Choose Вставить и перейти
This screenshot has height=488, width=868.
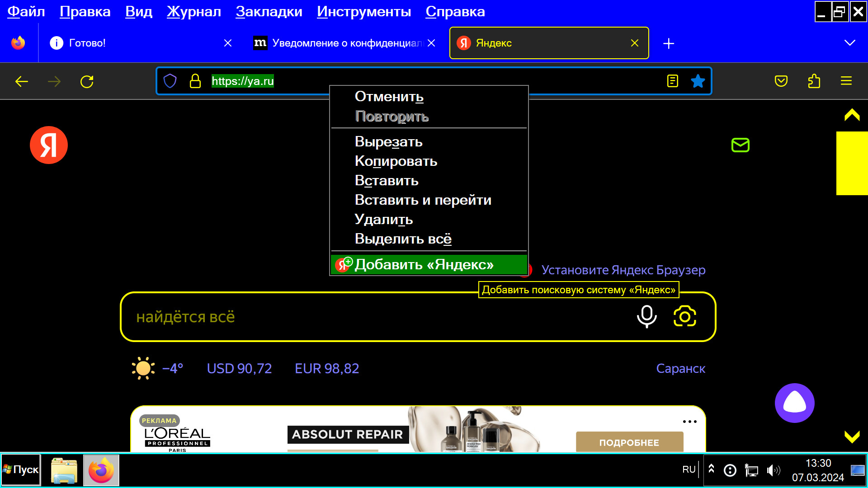[429, 200]
